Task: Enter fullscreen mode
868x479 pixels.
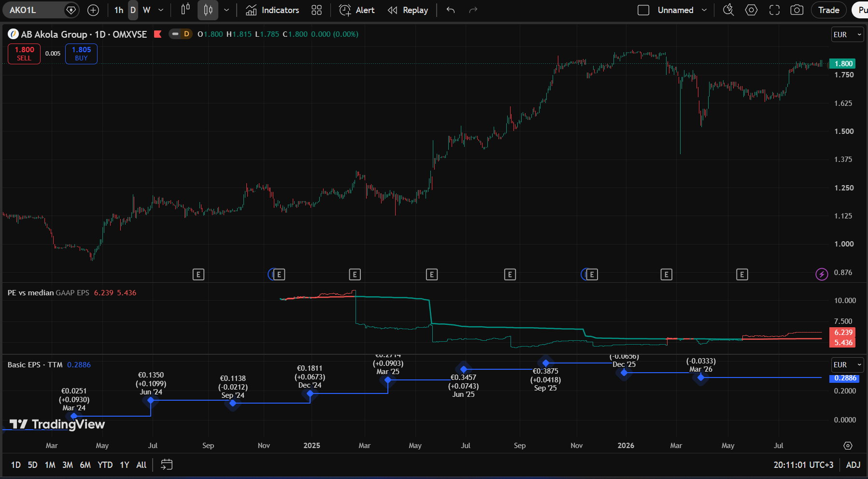Action: [x=774, y=10]
